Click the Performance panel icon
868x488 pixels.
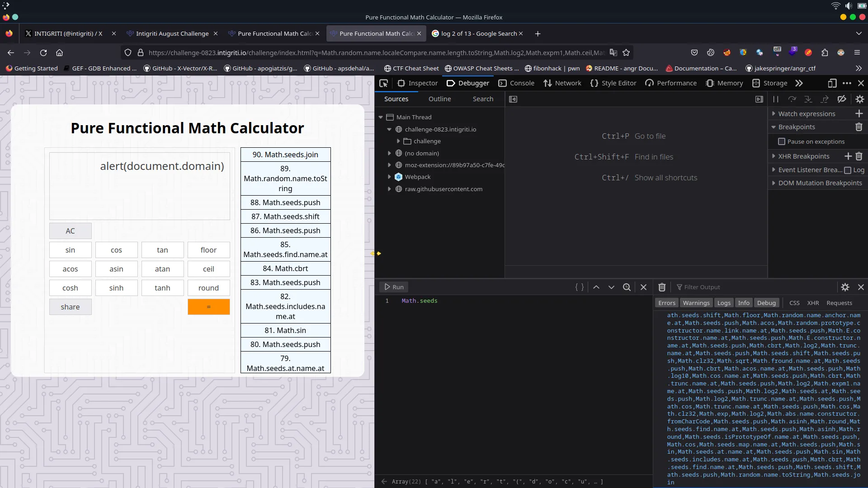pyautogui.click(x=650, y=83)
